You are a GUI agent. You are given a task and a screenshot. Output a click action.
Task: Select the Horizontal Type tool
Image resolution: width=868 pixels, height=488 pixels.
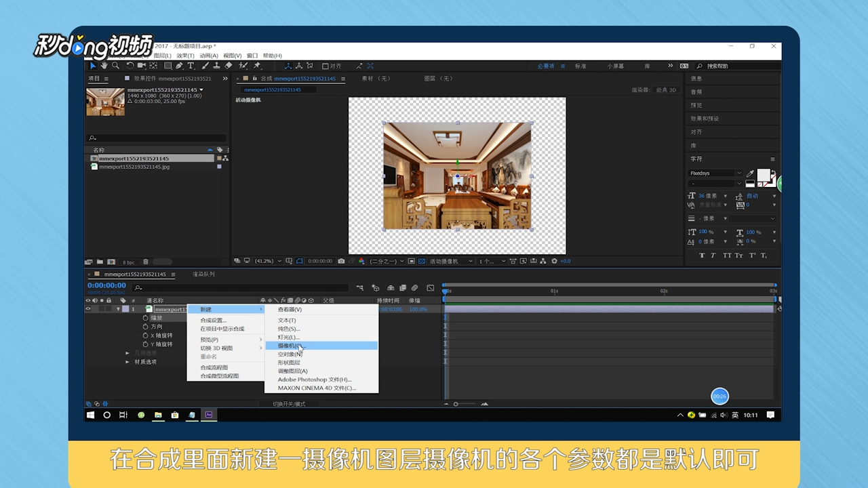(x=191, y=66)
